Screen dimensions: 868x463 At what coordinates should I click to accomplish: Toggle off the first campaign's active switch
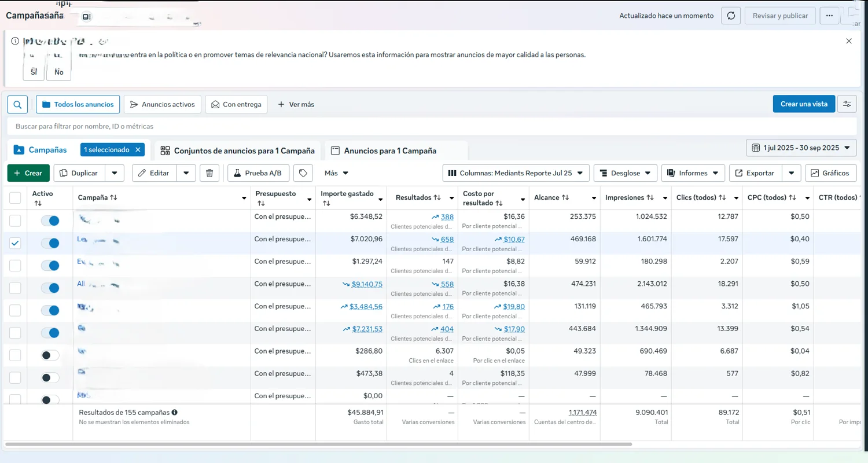pos(50,221)
